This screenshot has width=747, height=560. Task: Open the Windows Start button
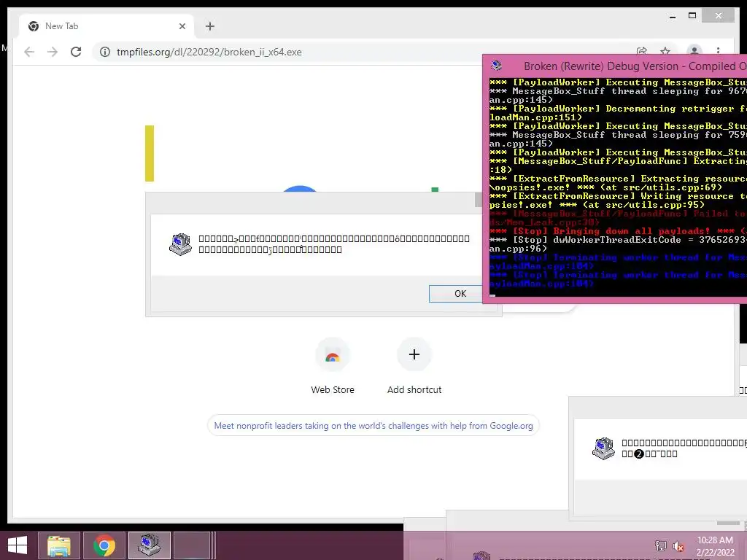coord(18,545)
